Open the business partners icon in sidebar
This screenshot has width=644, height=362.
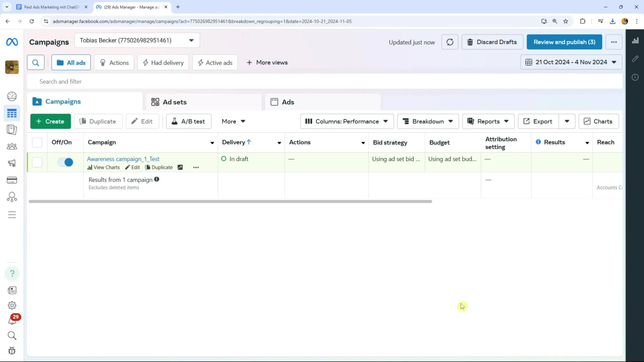point(12,197)
